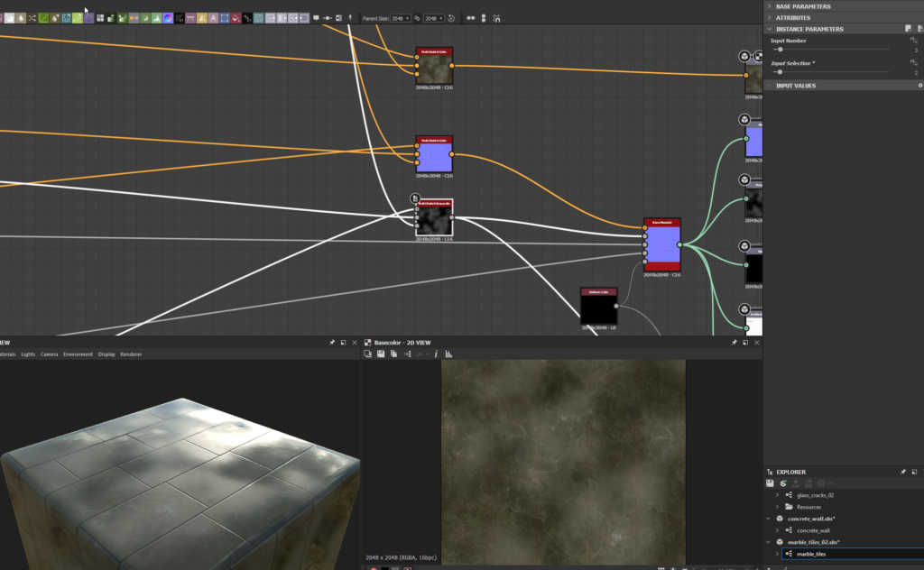Select the marble_tiles graph in Explorer

pos(810,554)
